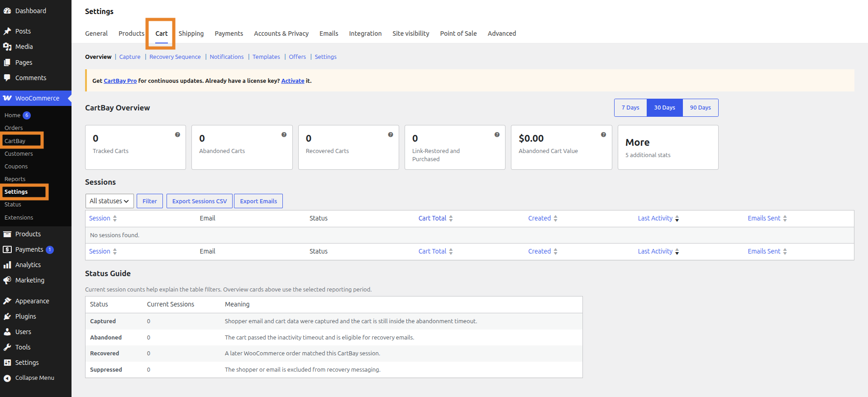
Task: Click help icon on Abandoned Cart Value card
Action: (603, 134)
